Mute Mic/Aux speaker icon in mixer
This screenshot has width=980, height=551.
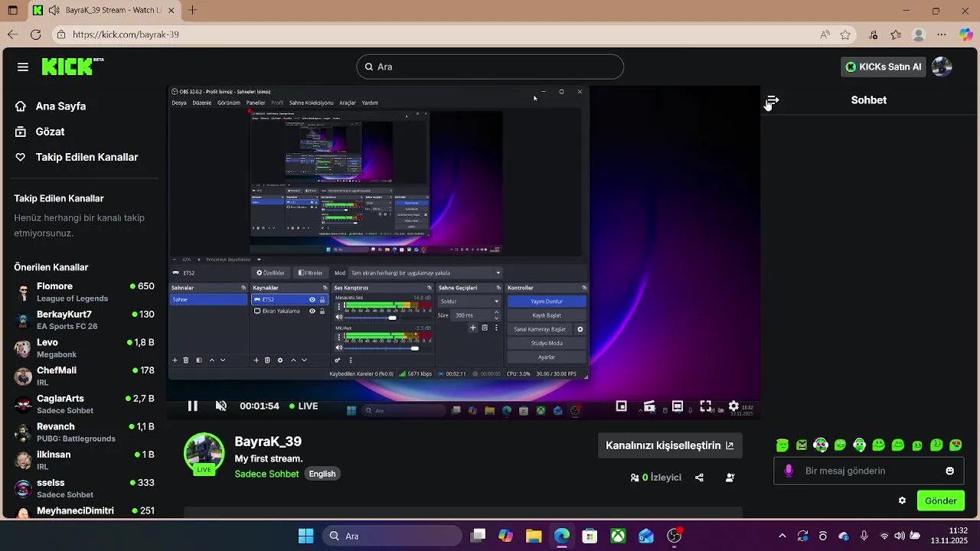click(x=339, y=347)
